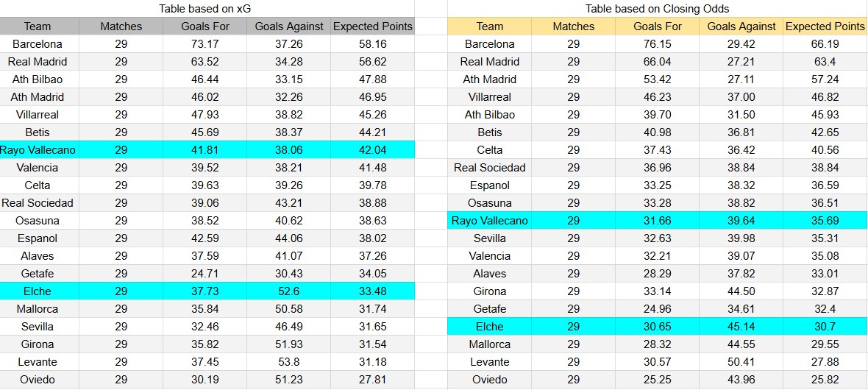The width and height of the screenshot is (868, 390).
Task: Select Elche's 52.6 goals against cell
Action: [289, 291]
